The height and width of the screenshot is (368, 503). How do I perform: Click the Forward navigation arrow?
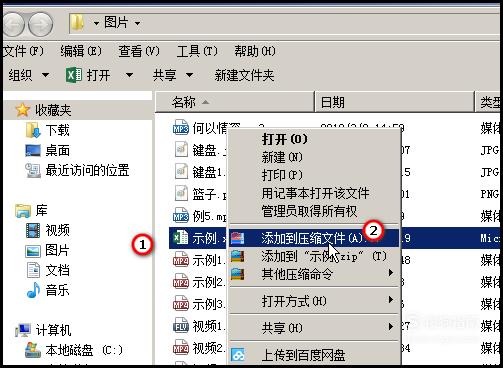click(40, 24)
